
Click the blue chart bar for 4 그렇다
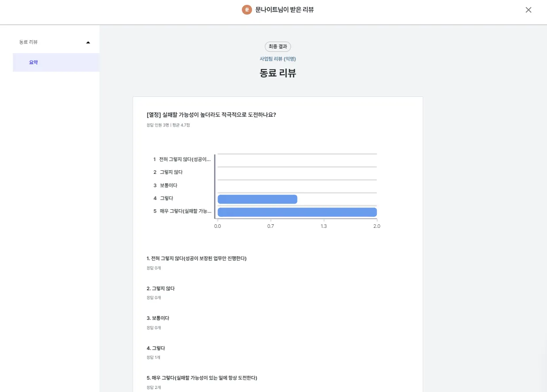[257, 199]
